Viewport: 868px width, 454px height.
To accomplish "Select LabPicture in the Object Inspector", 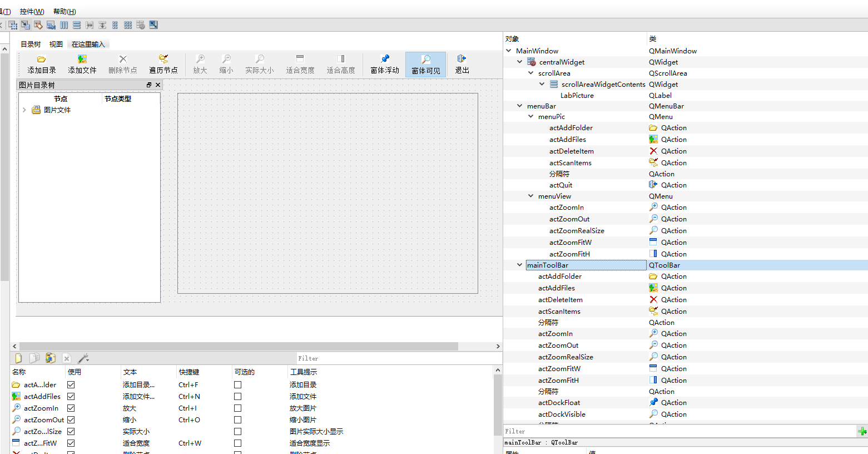I will (577, 95).
